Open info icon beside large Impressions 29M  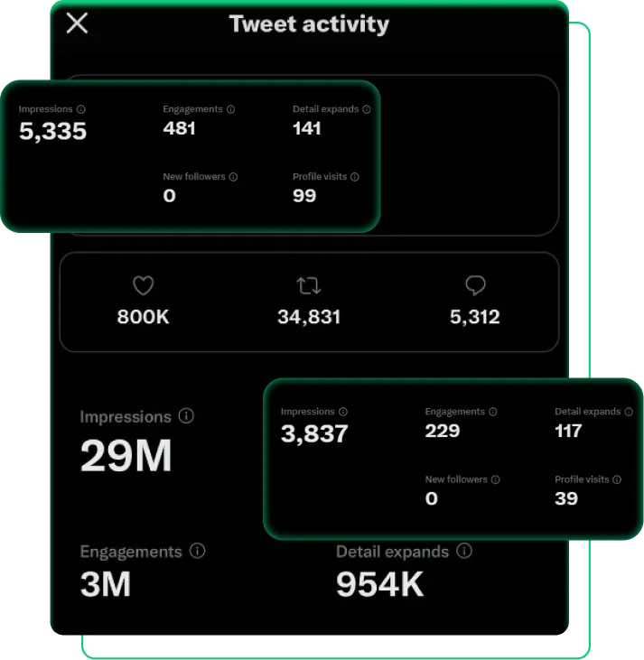(186, 416)
